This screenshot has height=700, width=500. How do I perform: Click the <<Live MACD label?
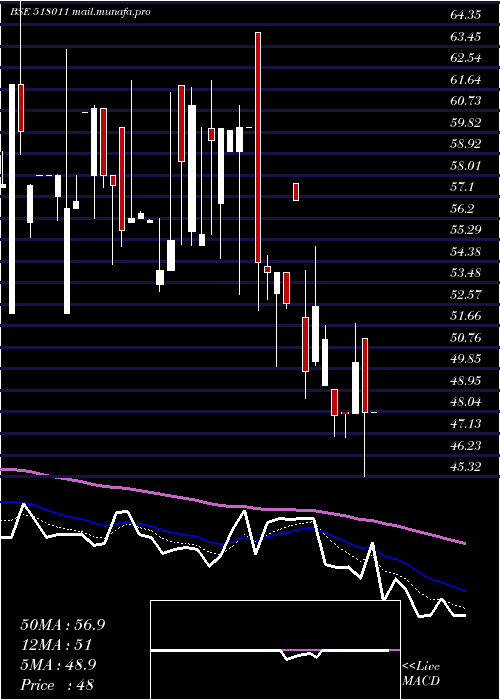pos(421,674)
